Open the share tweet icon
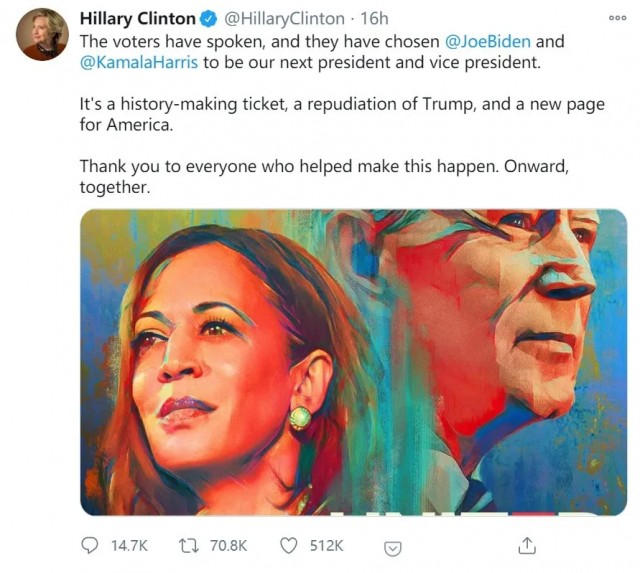The image size is (640, 573). pos(527,546)
